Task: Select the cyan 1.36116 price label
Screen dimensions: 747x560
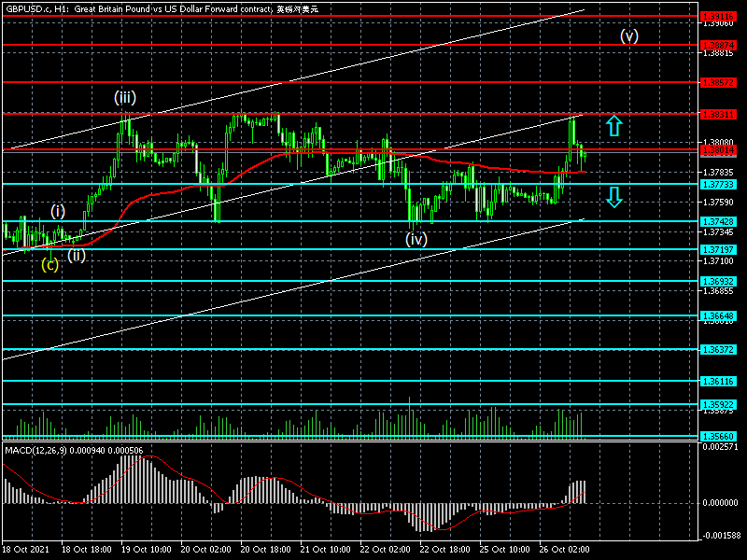Action: pos(718,381)
